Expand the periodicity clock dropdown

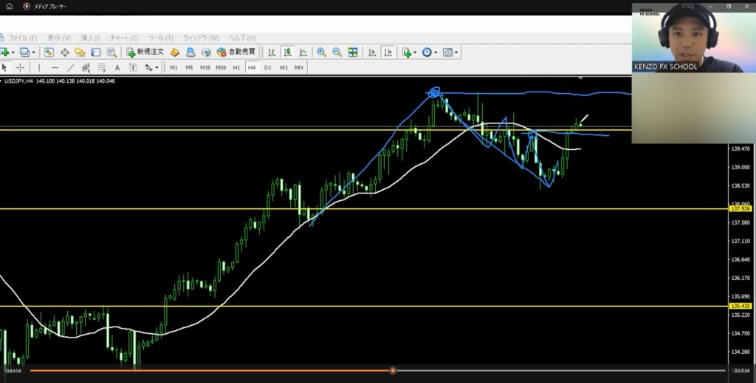[x=435, y=53]
